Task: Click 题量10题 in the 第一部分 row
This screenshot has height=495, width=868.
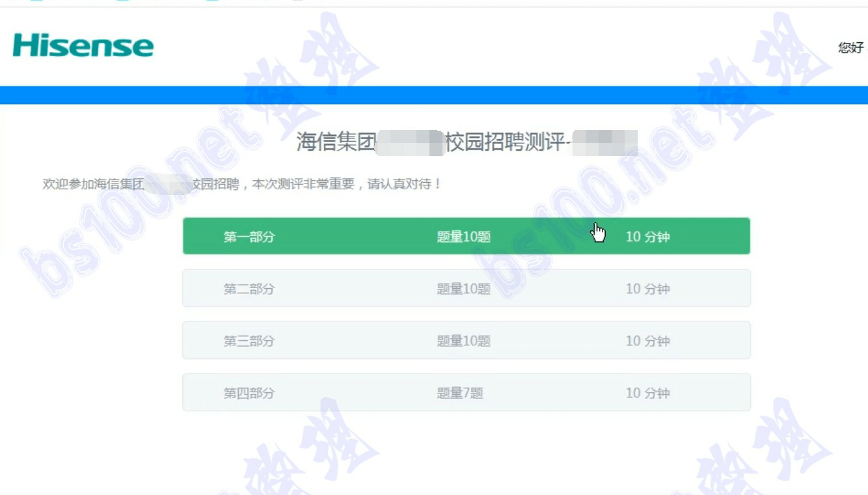Action: pos(464,237)
